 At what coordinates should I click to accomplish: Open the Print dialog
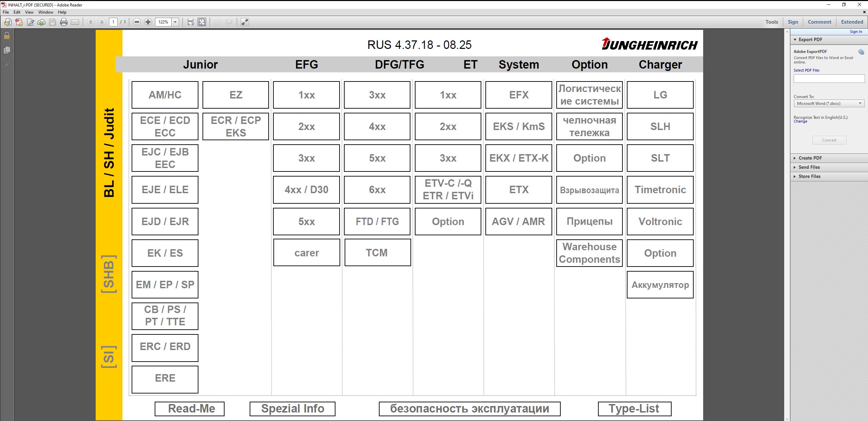click(63, 22)
